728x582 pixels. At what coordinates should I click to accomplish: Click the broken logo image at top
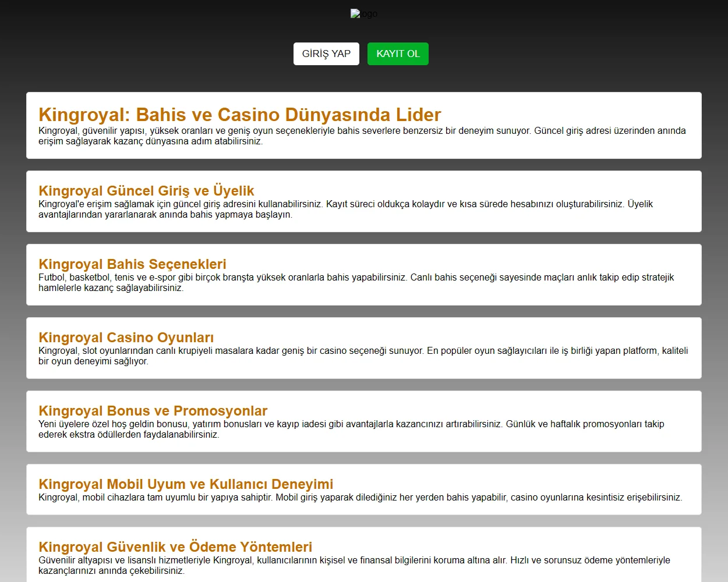click(363, 14)
